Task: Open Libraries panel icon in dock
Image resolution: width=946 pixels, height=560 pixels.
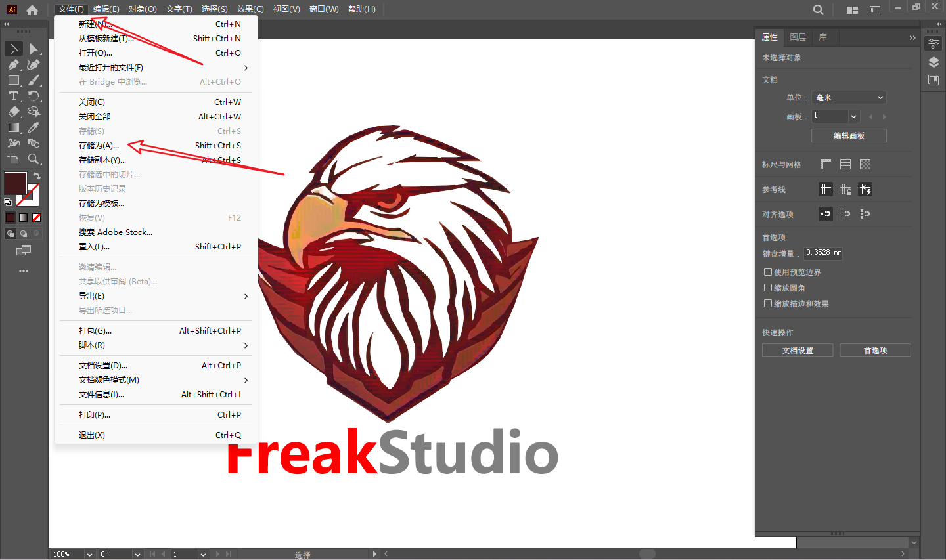Action: [x=934, y=80]
